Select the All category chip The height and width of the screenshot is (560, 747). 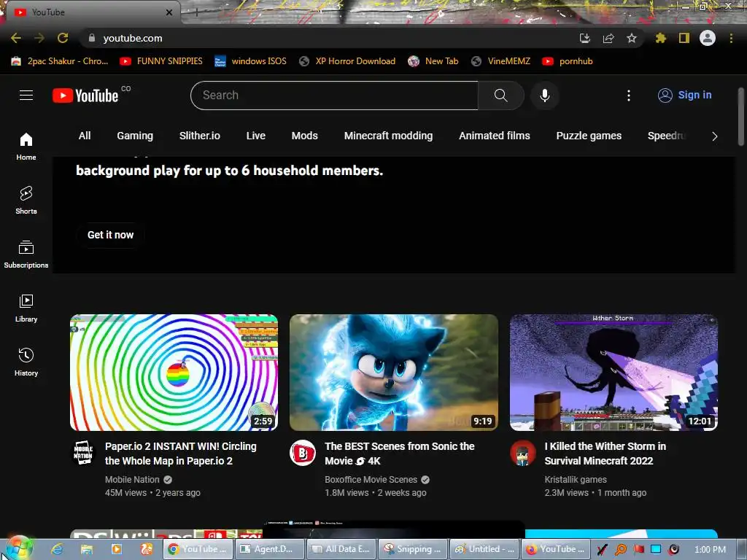pos(85,136)
